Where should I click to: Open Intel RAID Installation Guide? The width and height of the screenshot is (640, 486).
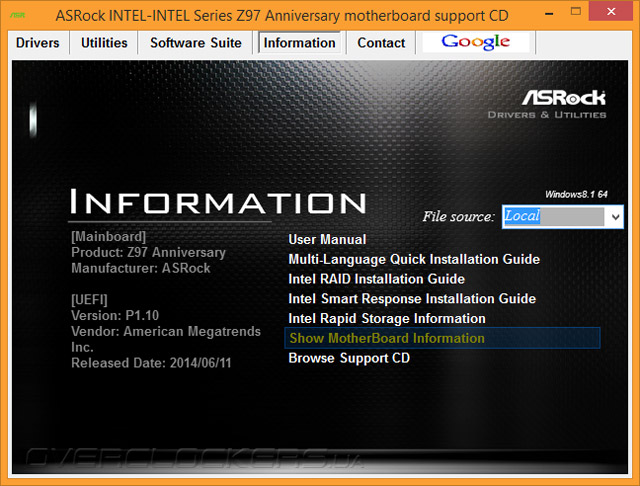pos(376,279)
